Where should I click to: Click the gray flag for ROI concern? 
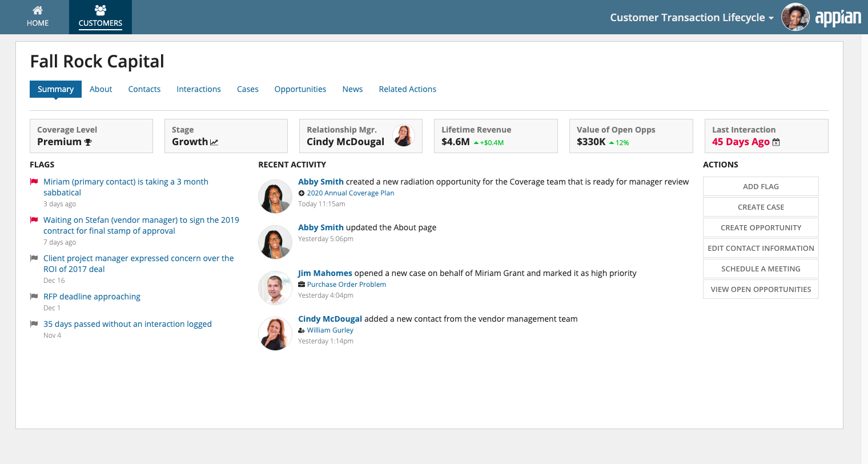click(x=34, y=258)
